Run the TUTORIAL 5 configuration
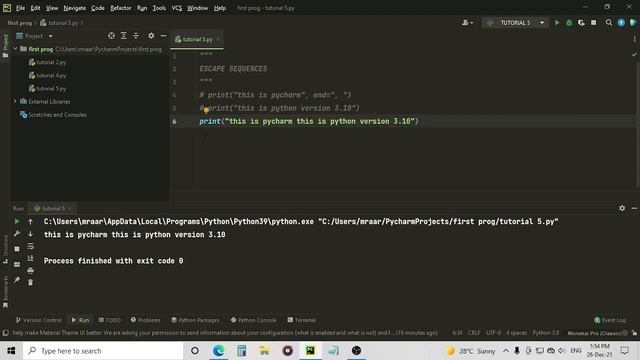The width and height of the screenshot is (640, 360). 557,23
